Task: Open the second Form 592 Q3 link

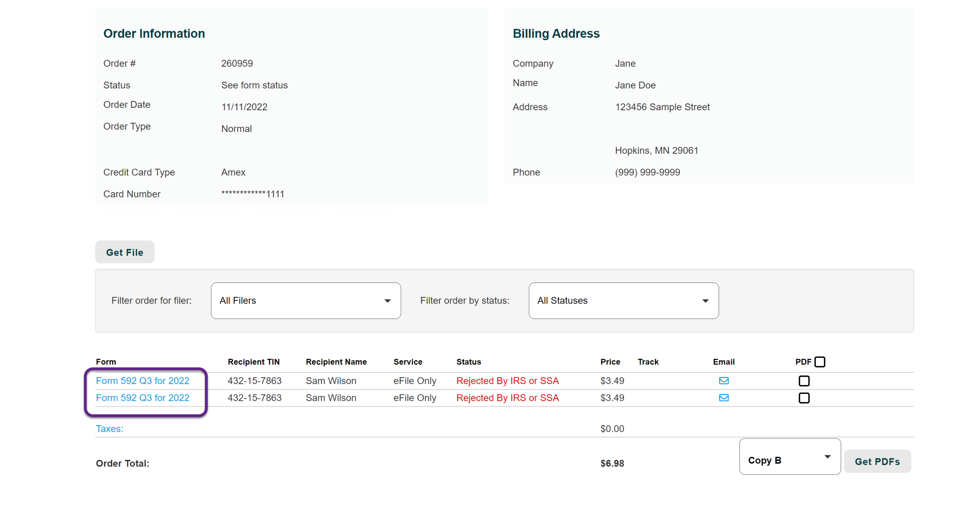Action: click(x=143, y=398)
